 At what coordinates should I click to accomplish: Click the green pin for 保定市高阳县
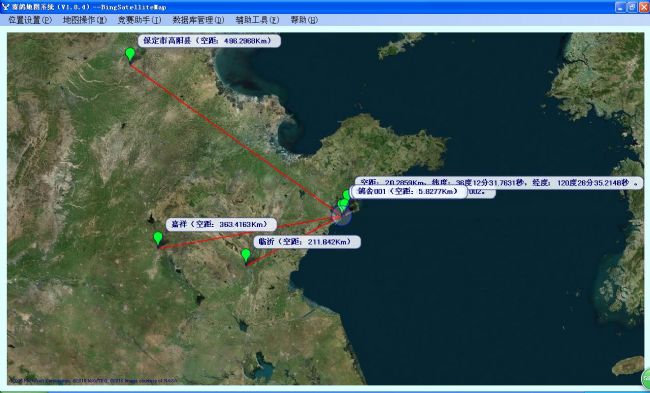[130, 55]
